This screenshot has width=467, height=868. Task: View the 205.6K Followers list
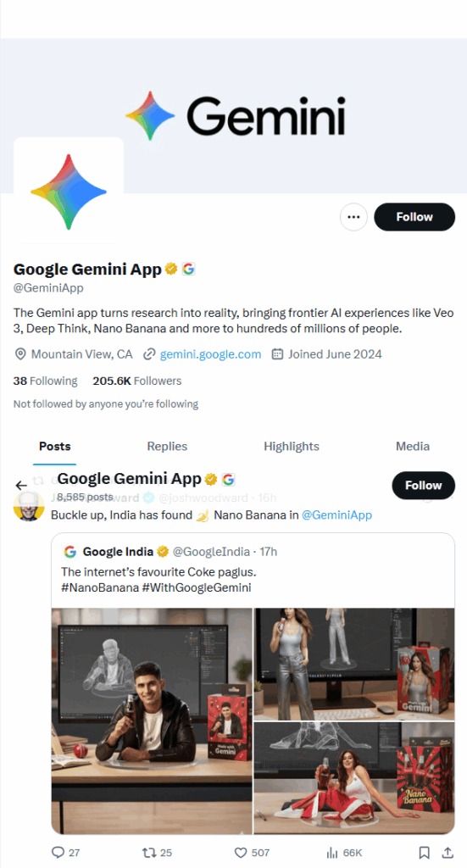[137, 381]
